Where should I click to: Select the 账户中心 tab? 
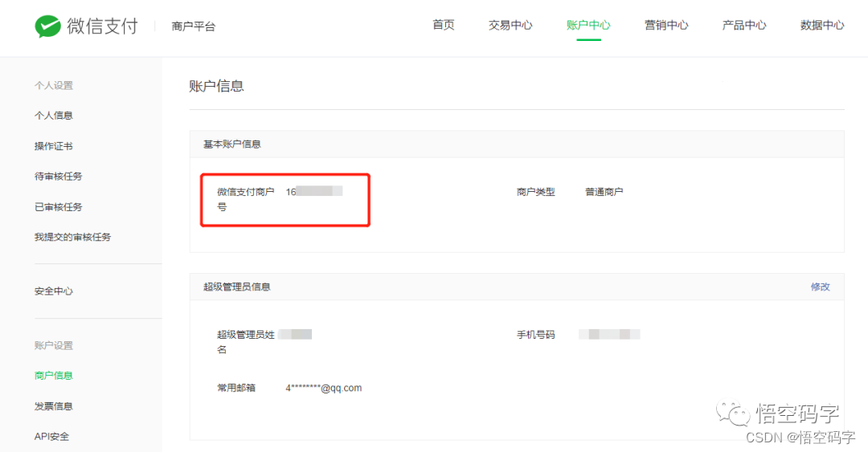coord(588,25)
